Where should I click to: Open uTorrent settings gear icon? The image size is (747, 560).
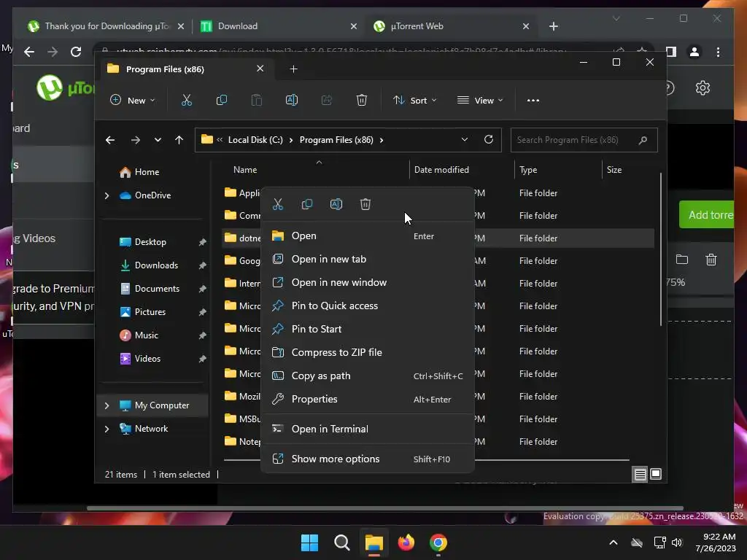point(703,87)
